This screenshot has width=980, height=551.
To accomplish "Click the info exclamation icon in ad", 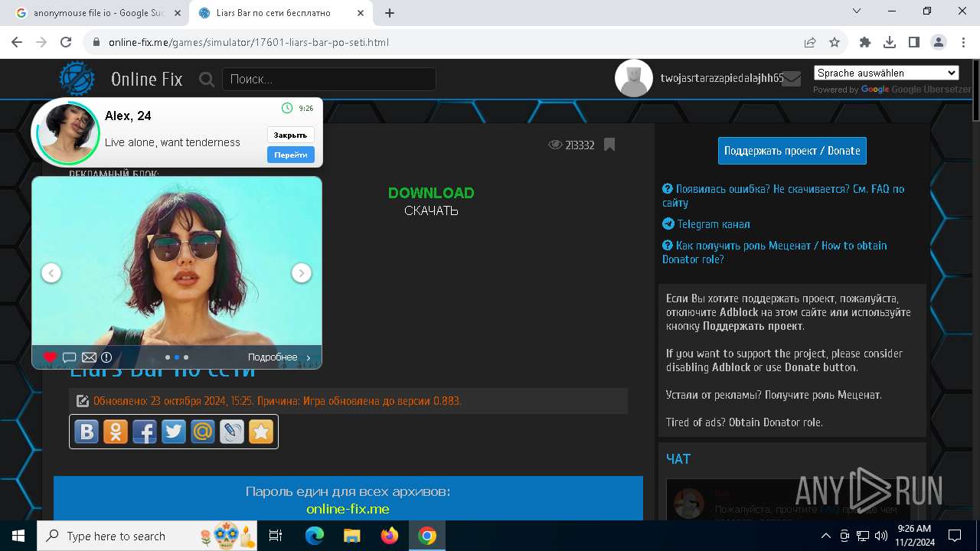I will pyautogui.click(x=106, y=357).
